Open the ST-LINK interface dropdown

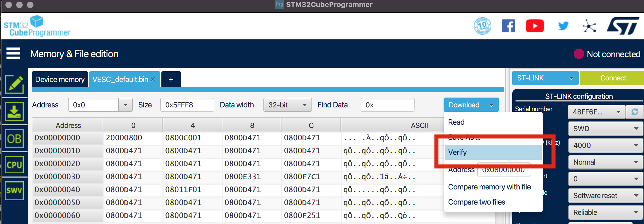pos(545,78)
